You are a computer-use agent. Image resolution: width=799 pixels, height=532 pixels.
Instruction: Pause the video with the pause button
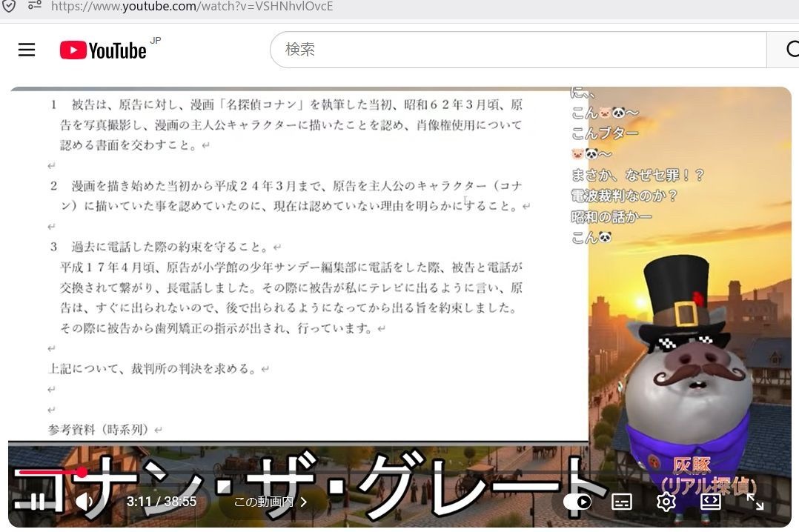click(37, 502)
